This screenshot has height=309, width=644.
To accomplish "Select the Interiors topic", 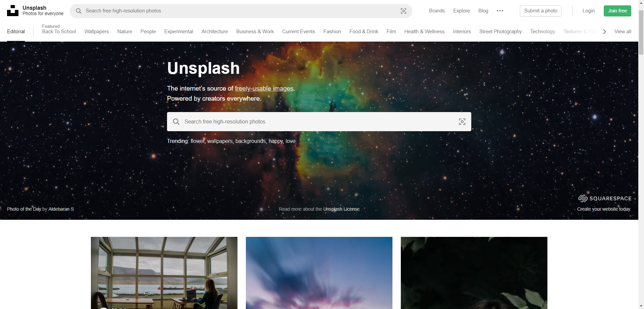I will tap(462, 32).
